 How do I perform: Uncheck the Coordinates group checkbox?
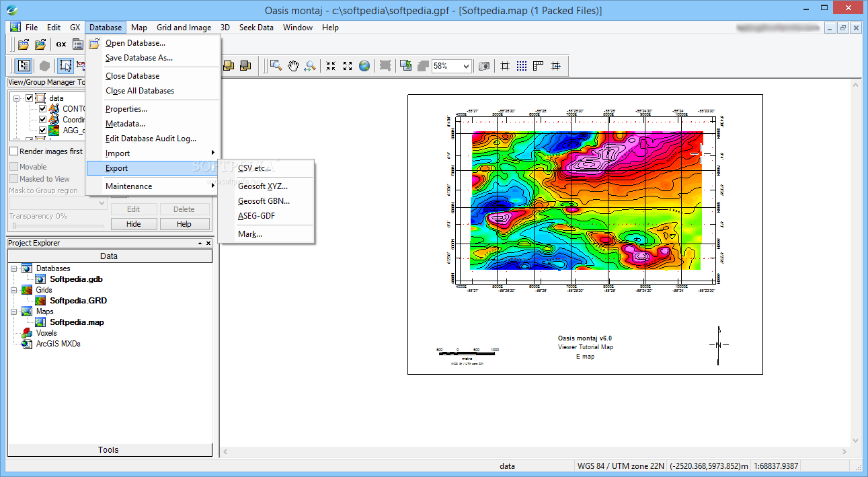click(42, 120)
